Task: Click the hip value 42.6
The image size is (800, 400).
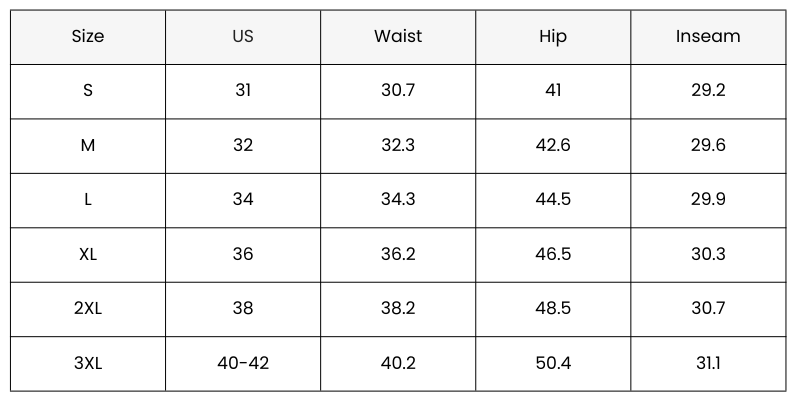Action: coord(553,145)
